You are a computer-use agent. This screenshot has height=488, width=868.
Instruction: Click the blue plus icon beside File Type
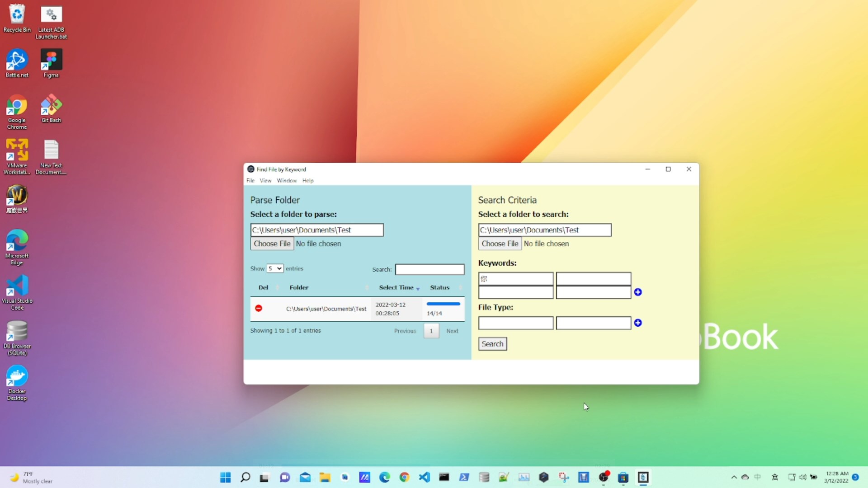coord(638,323)
